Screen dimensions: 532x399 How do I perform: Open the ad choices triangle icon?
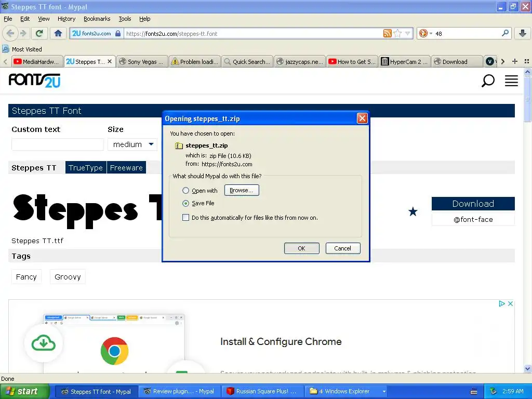tap(502, 303)
